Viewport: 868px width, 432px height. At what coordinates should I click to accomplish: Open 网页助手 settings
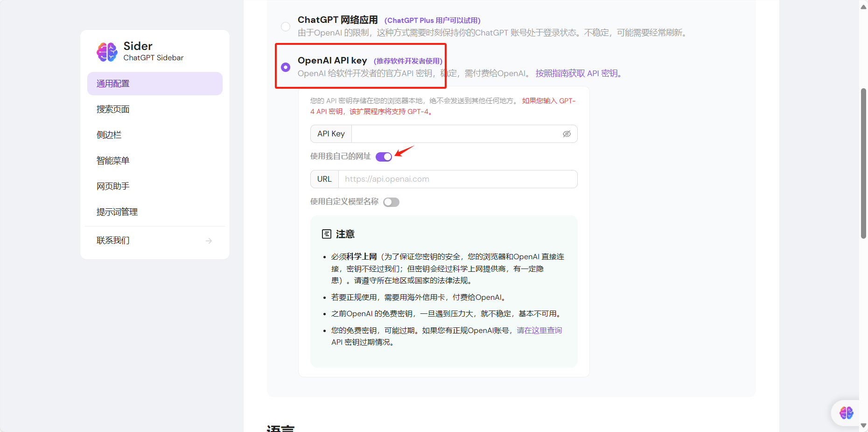click(155, 186)
